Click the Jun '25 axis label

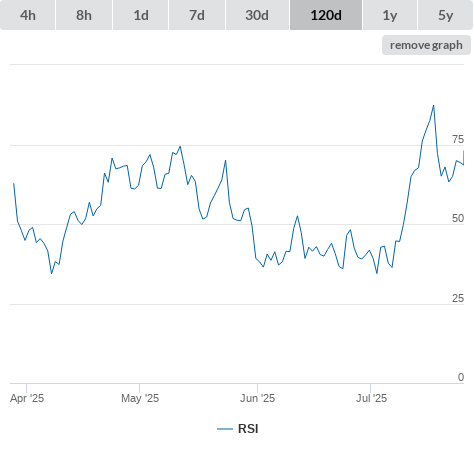pos(257,398)
